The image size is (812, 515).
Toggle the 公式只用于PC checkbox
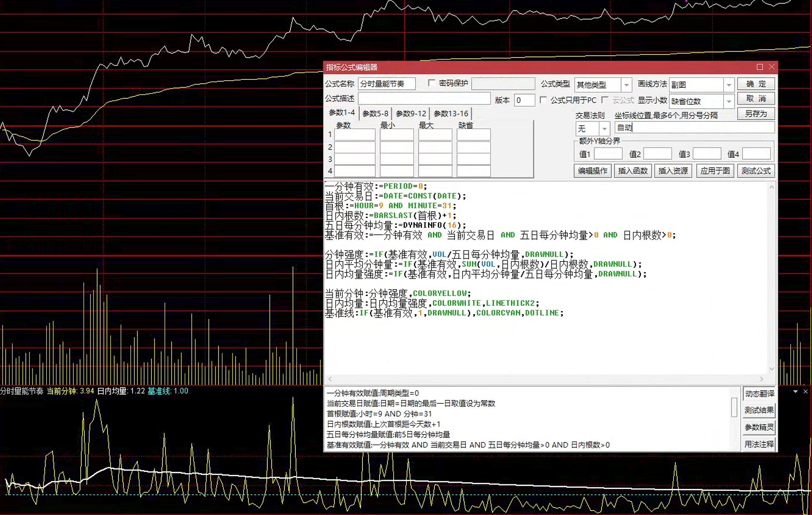coord(543,100)
